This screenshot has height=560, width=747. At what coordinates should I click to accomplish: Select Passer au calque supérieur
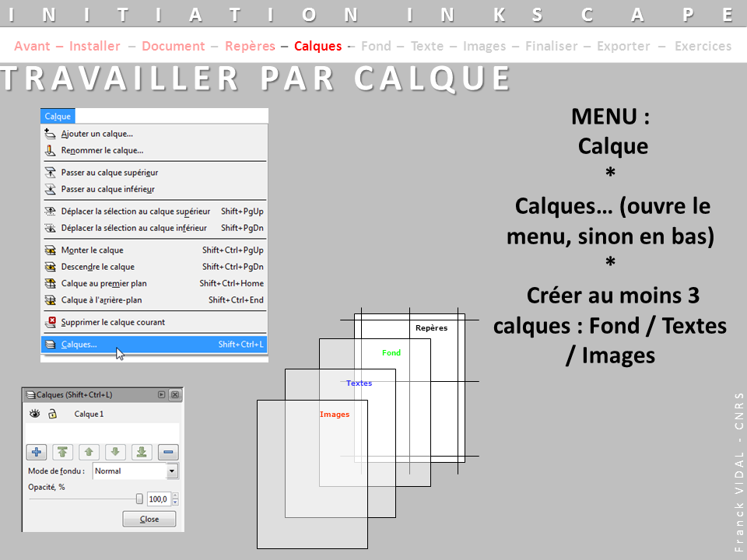(154, 173)
